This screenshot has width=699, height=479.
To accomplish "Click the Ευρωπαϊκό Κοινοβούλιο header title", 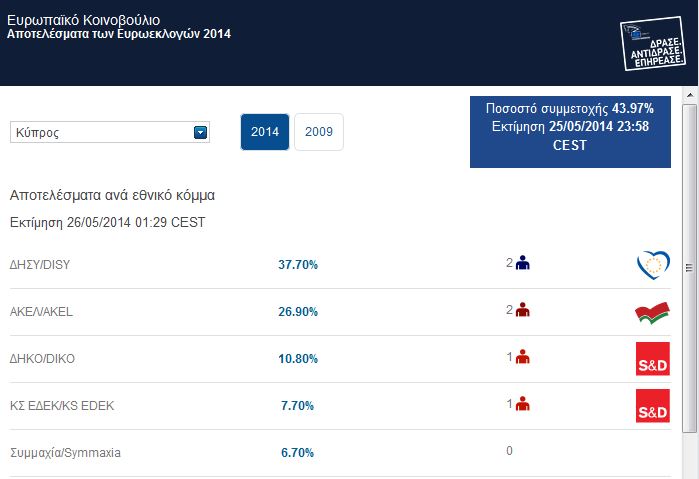I will pyautogui.click(x=82, y=20).
